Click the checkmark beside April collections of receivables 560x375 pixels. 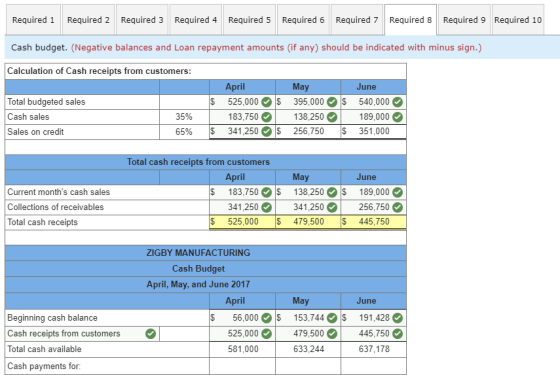point(266,207)
